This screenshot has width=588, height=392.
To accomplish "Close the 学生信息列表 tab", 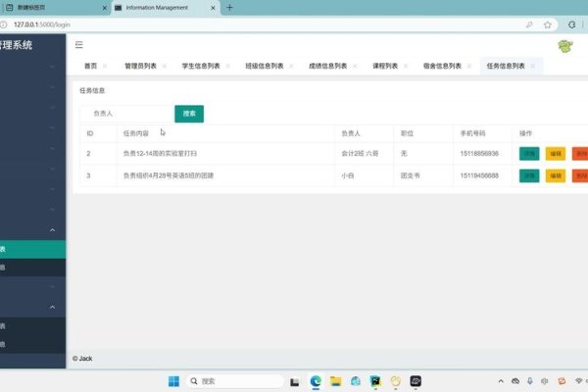I will [227, 66].
